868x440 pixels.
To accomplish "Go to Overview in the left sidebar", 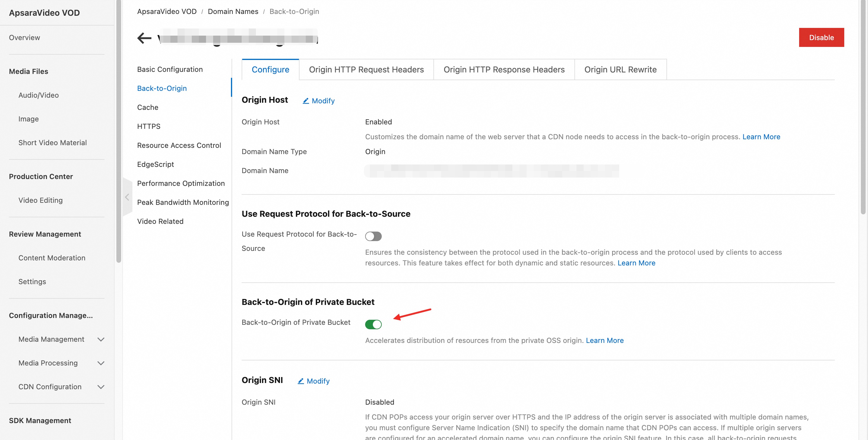I will pos(24,37).
